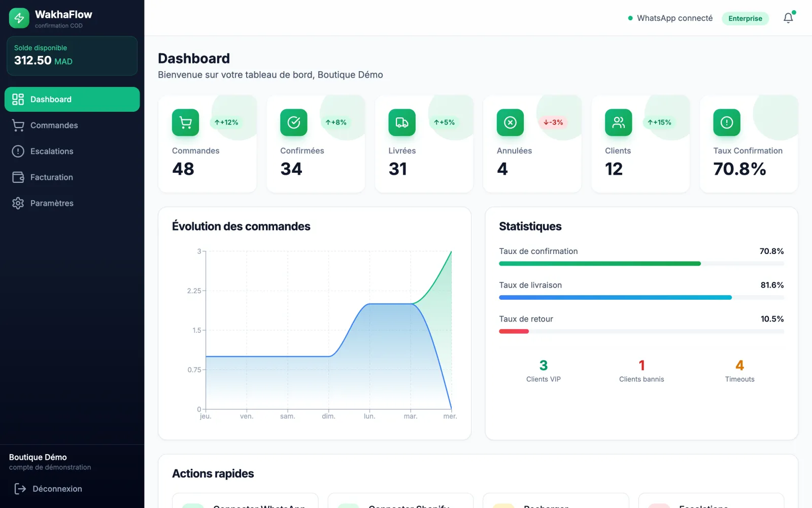Screen dimensions: 812x508
Task: Go to Commandes in the sidebar
Action: (72, 125)
